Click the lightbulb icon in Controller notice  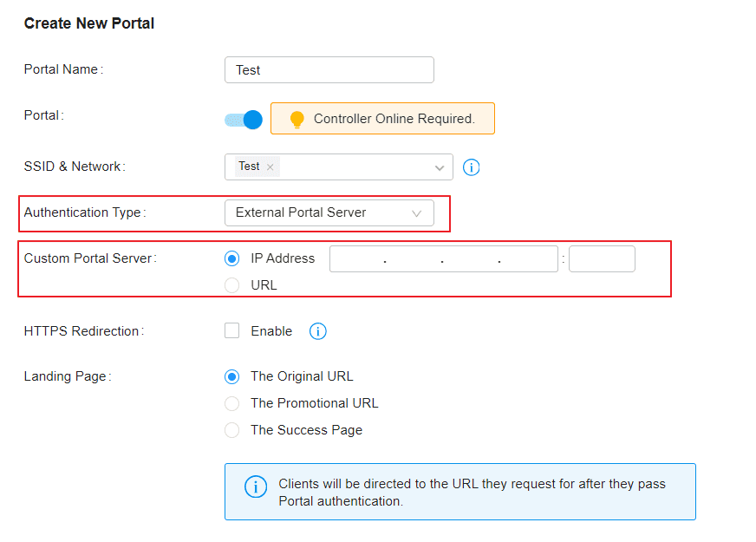click(297, 119)
